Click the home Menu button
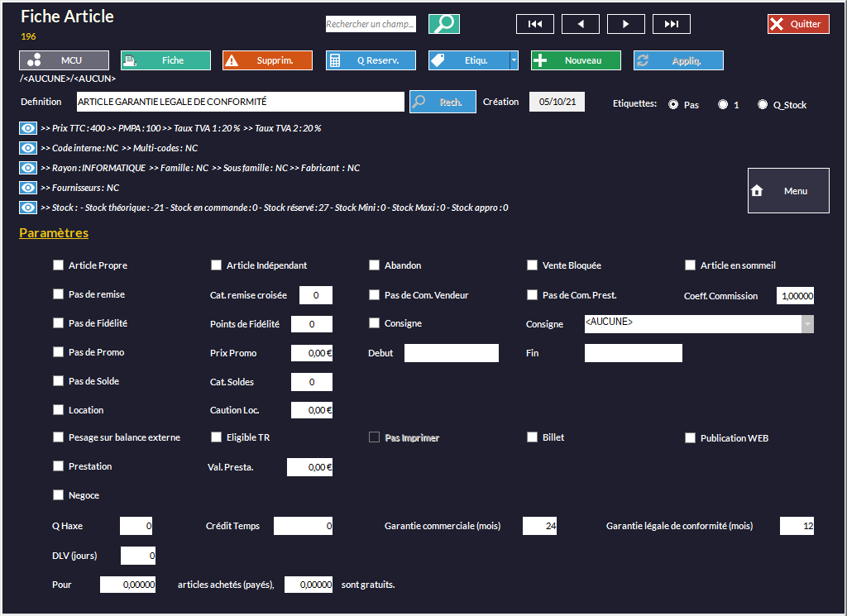Image resolution: width=847 pixels, height=616 pixels. pos(787,191)
